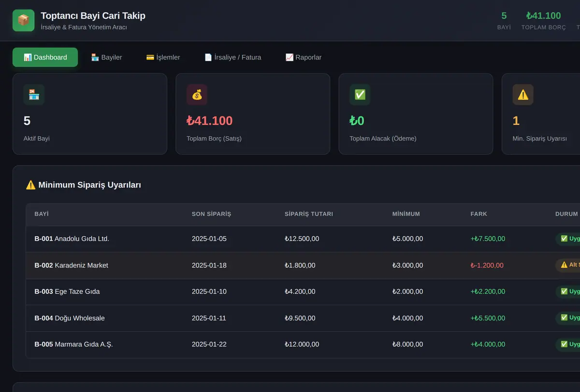
Task: Click the 2025-01-18 order date cell
Action: point(209,265)
